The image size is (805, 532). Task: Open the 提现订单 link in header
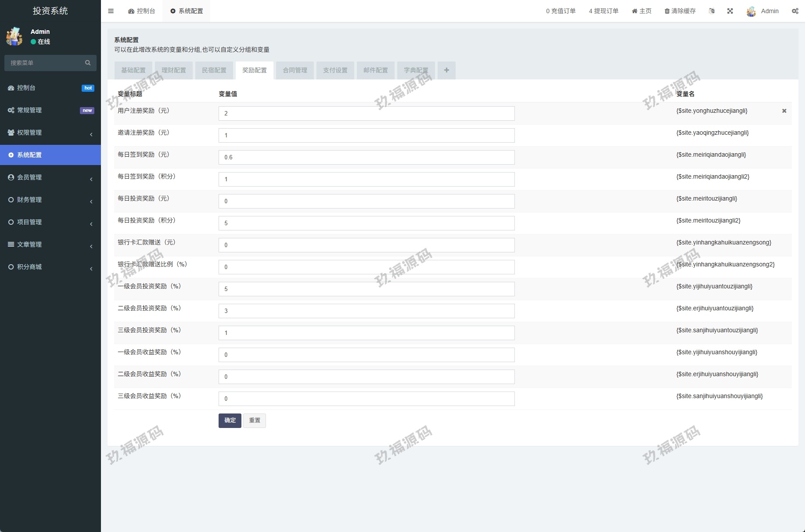tap(604, 11)
